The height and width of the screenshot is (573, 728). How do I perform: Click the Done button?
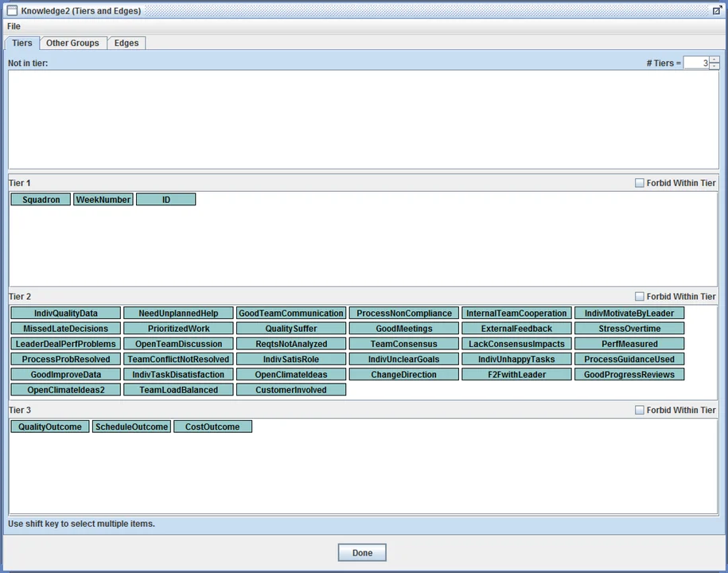362,552
